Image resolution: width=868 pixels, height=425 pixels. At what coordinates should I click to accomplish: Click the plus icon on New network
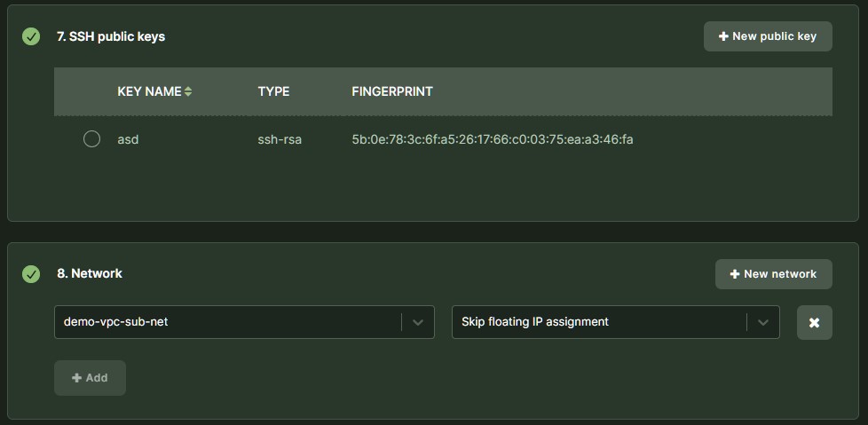point(735,274)
